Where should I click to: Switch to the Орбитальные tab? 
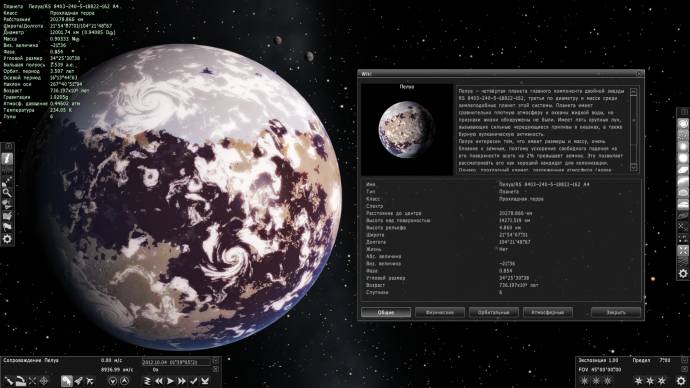point(494,312)
